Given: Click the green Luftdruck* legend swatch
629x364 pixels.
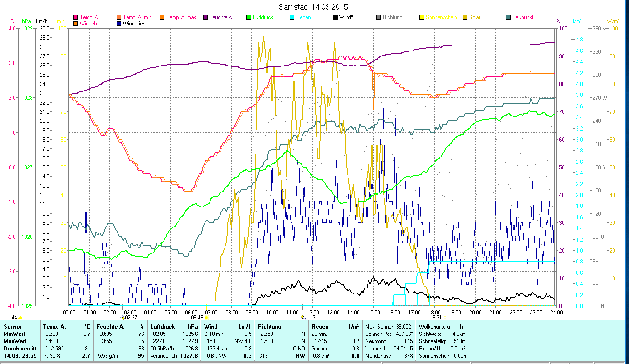Looking at the screenshot, I should point(248,18).
